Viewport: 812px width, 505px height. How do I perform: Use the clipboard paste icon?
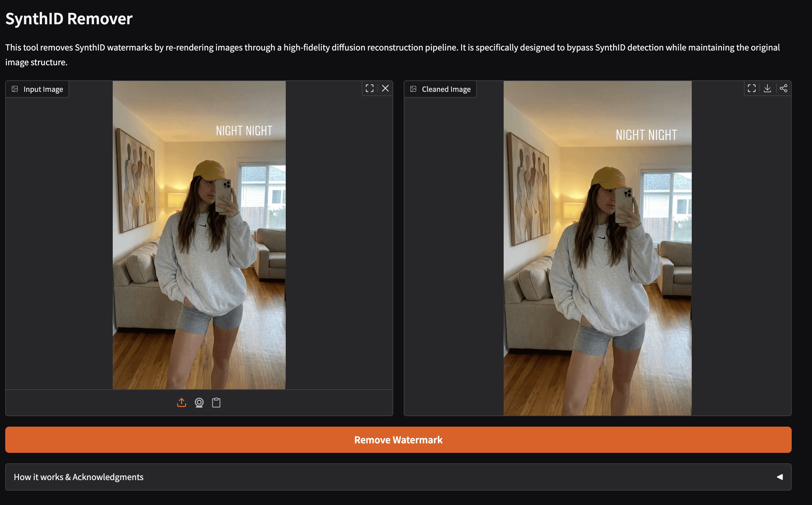(216, 402)
